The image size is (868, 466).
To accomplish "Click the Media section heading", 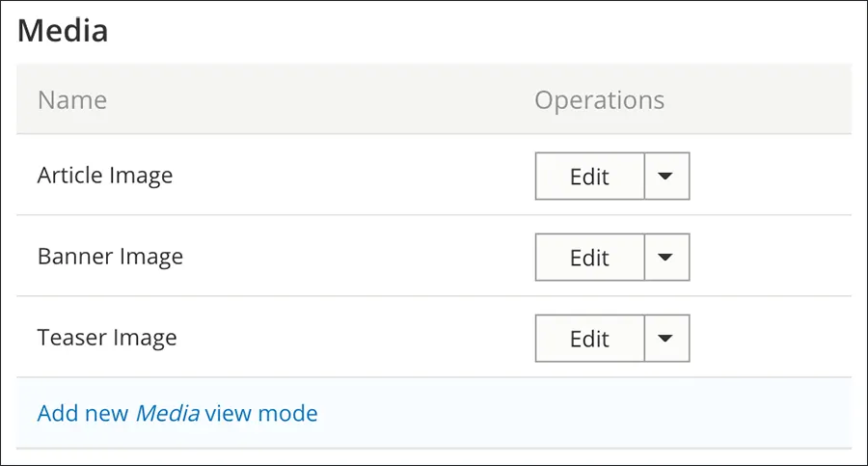I will [63, 31].
